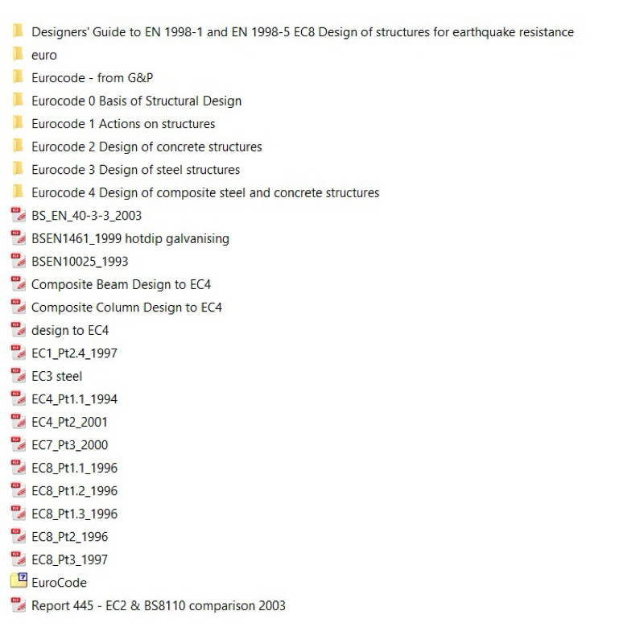Select file name 'EC8_Pt1.3_1996'
644x644 pixels.
pyautogui.click(x=74, y=514)
